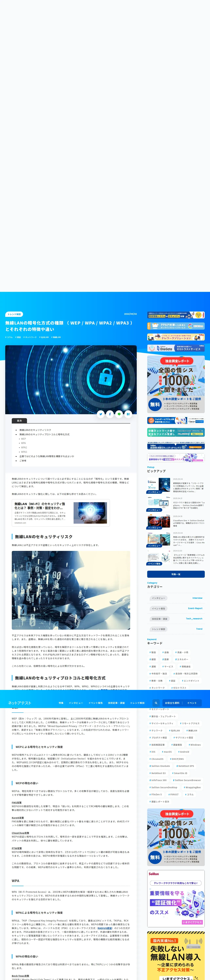Select #DHCP/DNS keyword tag
The image size is (210, 980).
click(x=176, y=759)
